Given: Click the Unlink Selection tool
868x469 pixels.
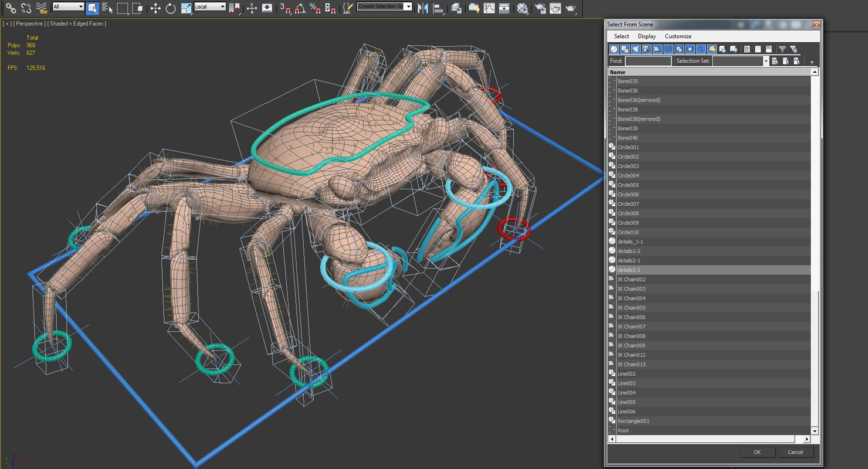Looking at the screenshot, I should pyautogui.click(x=26, y=8).
